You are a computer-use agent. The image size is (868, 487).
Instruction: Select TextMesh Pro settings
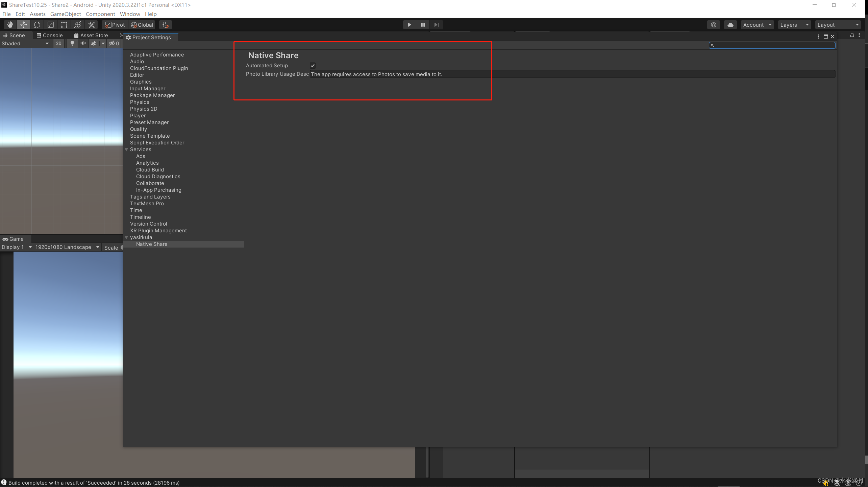[x=147, y=204]
